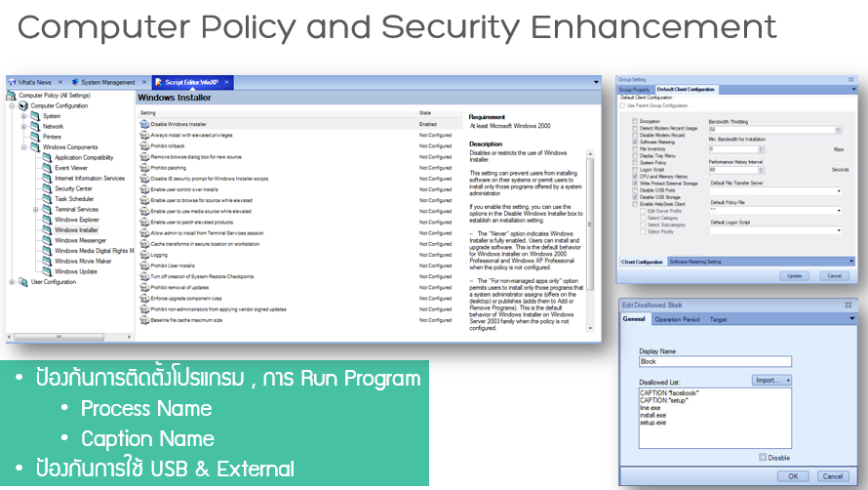The width and height of the screenshot is (868, 490).
Task: Click the Prohibit rollback setting icon
Action: pos(144,145)
